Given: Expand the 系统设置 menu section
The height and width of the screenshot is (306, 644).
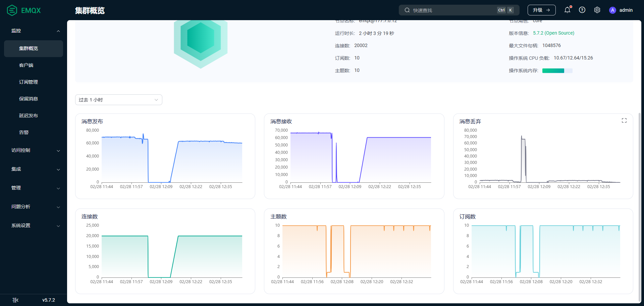Looking at the screenshot, I should point(34,226).
